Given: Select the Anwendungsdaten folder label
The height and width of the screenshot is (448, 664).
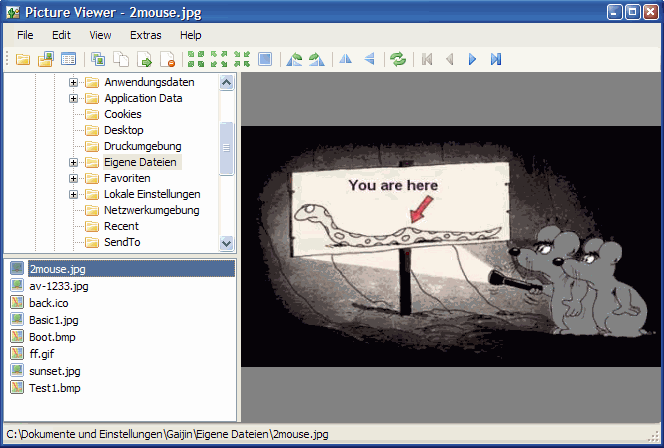Looking at the screenshot, I should click(x=149, y=82).
